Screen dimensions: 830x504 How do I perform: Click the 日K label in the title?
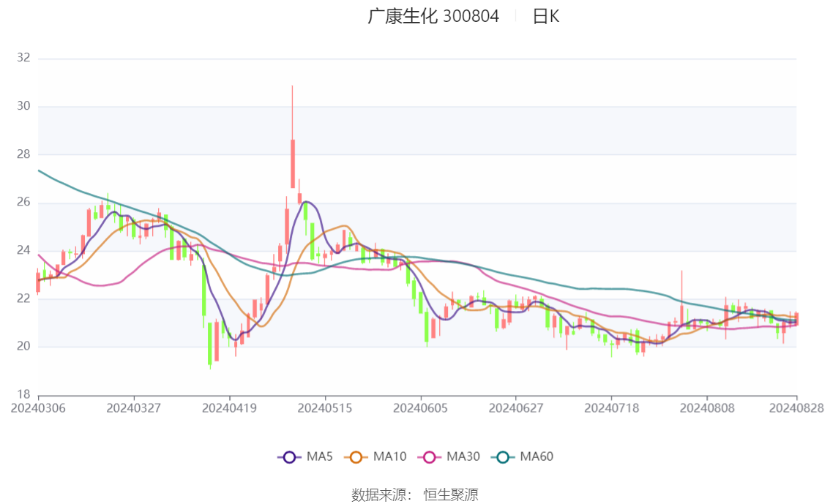coord(546,16)
